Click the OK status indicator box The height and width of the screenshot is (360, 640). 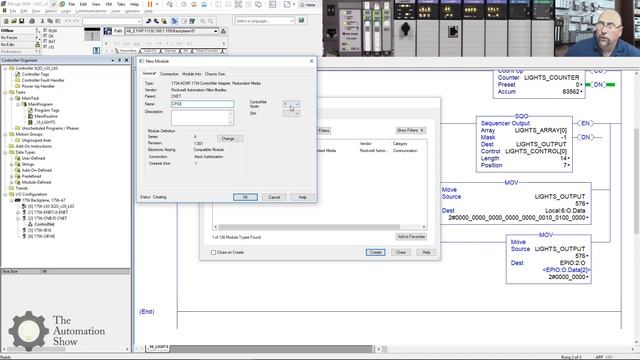(x=45, y=36)
